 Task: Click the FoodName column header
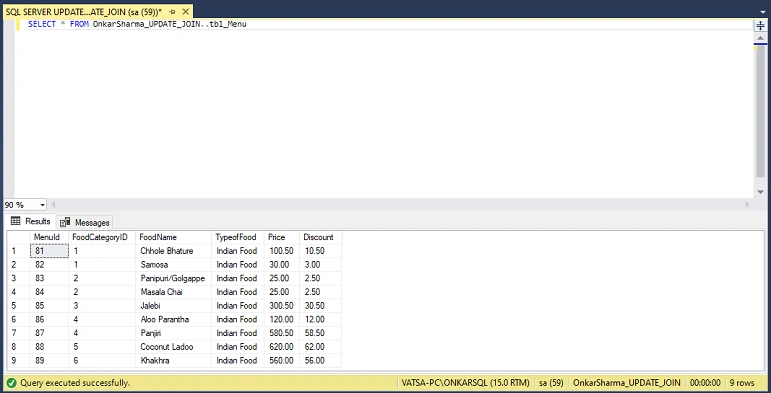click(x=174, y=237)
